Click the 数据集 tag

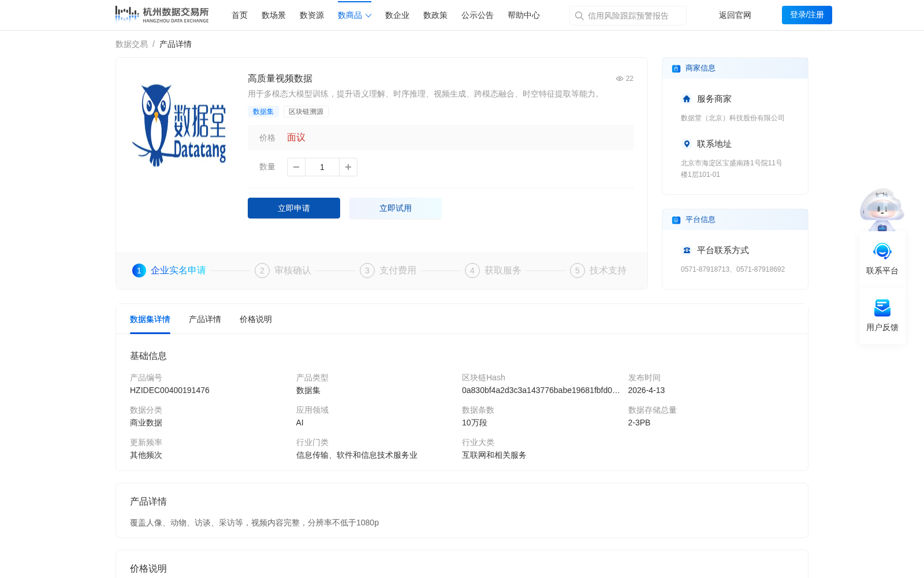tap(263, 112)
